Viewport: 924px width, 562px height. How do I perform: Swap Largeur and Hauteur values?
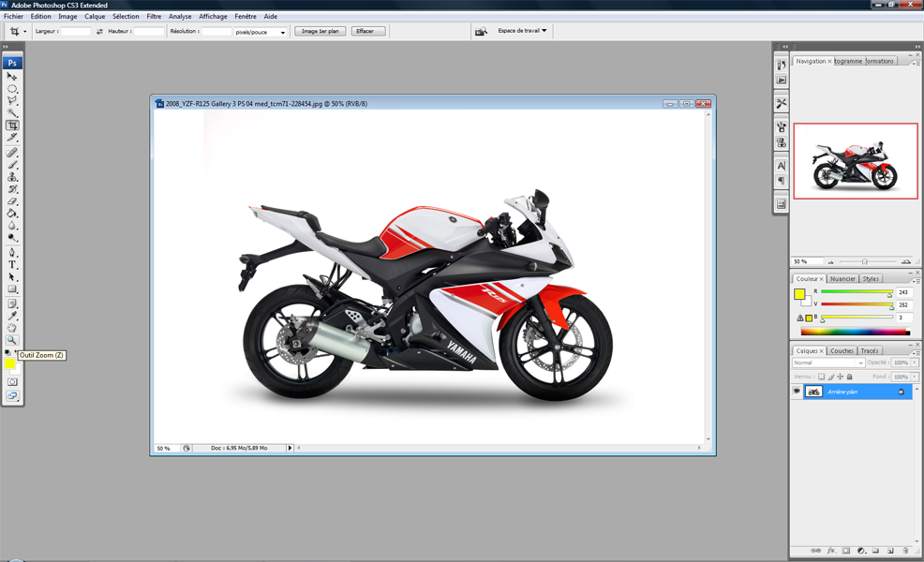(x=99, y=32)
